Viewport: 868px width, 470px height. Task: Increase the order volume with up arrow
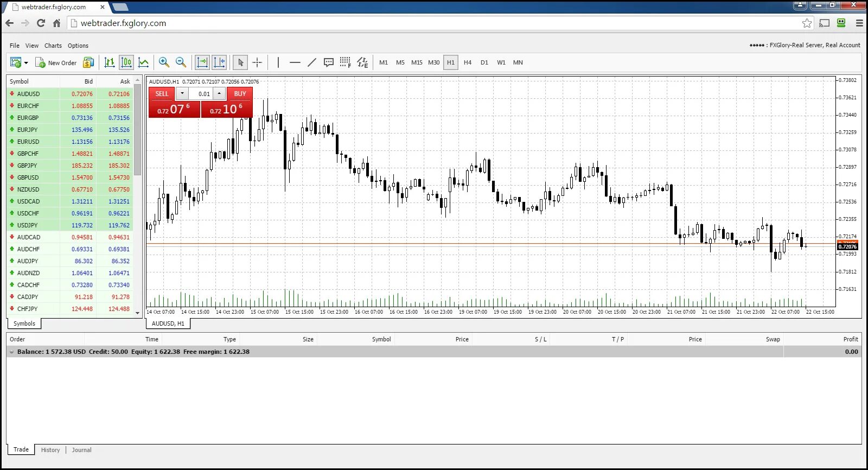[219, 93]
